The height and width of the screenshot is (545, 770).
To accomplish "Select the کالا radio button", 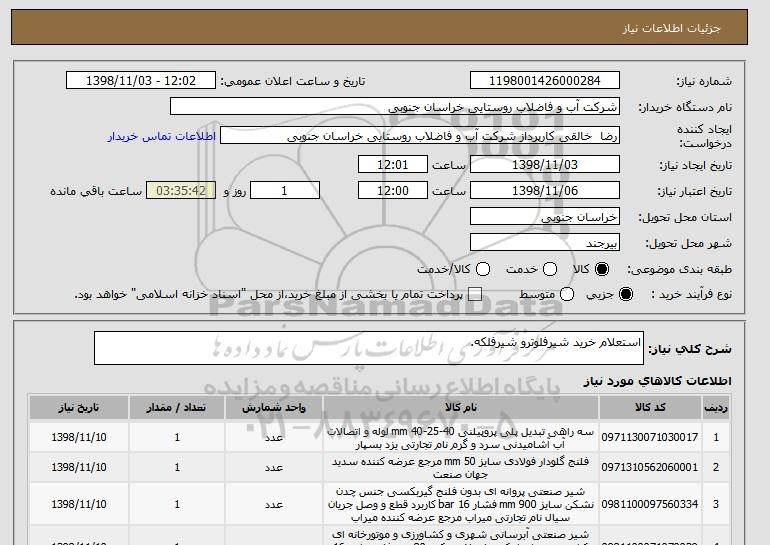I will (x=602, y=269).
